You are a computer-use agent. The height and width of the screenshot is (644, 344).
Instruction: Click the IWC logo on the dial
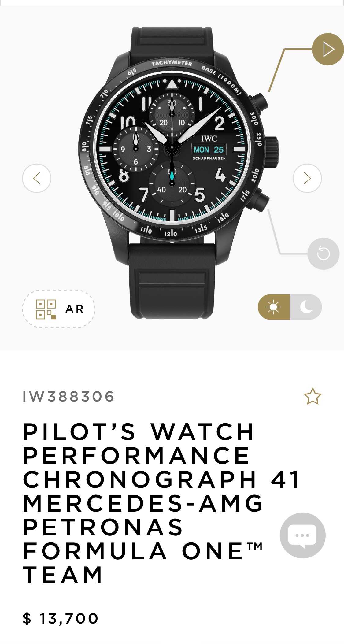tap(209, 139)
